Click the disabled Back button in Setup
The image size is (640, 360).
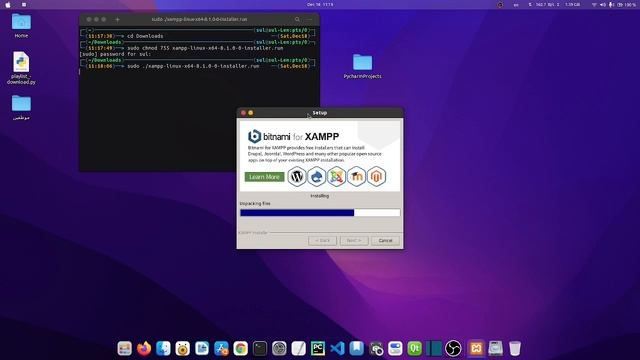tap(322, 240)
